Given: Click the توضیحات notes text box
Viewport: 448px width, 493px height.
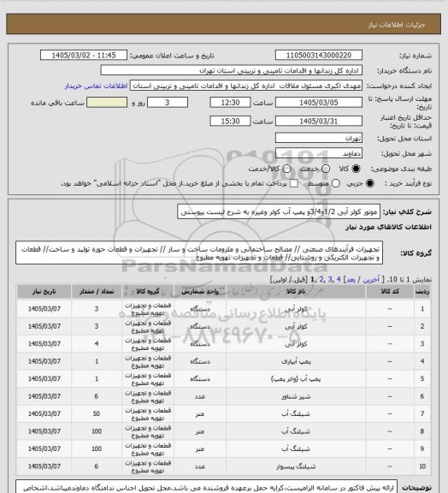Looking at the screenshot, I should pyautogui.click(x=206, y=487).
